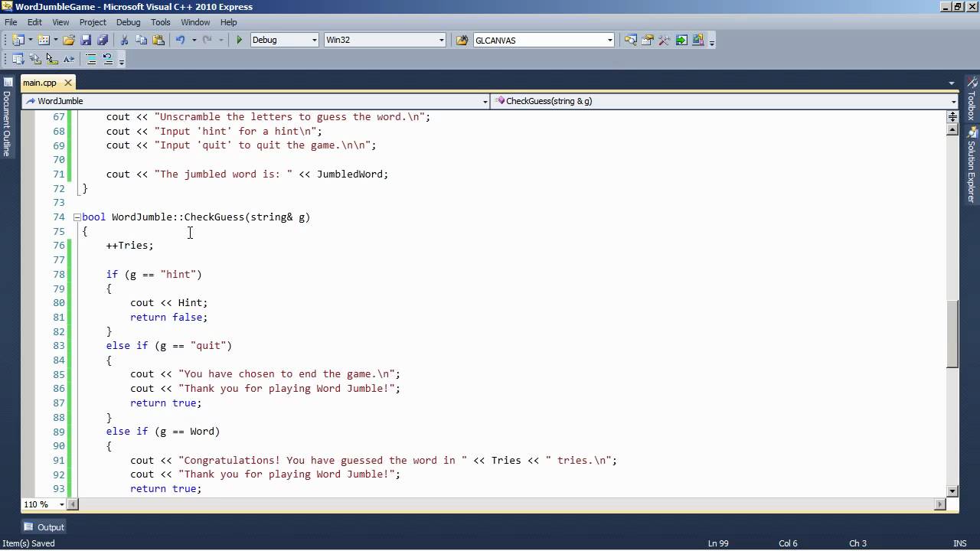The image size is (980, 551).
Task: Click the Extension Manager icon
Action: pos(698,40)
